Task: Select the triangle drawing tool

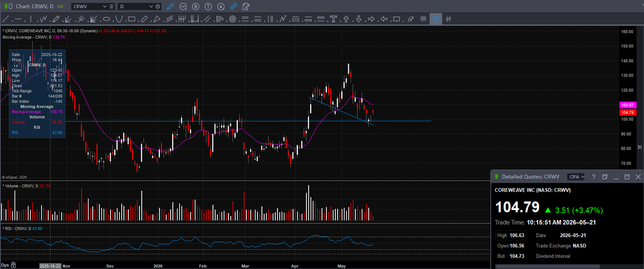Action: coord(156,19)
